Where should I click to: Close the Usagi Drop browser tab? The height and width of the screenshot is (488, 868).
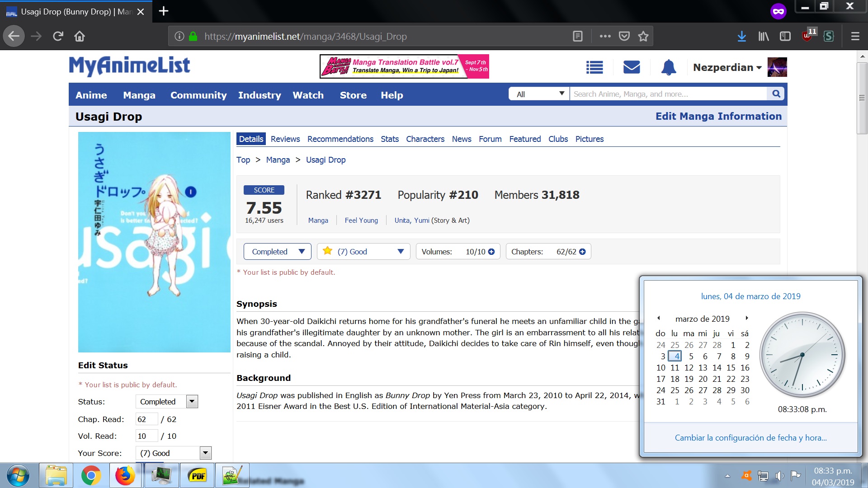click(x=141, y=12)
